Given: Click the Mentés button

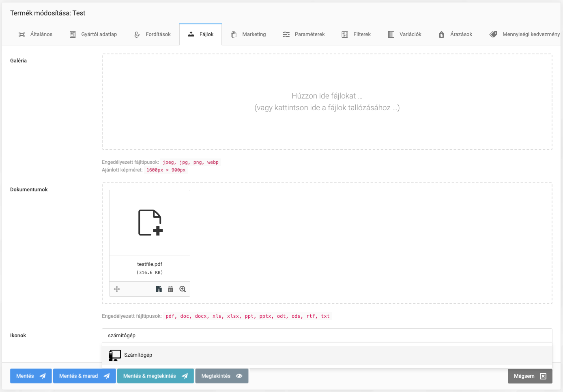Looking at the screenshot, I should click(31, 376).
